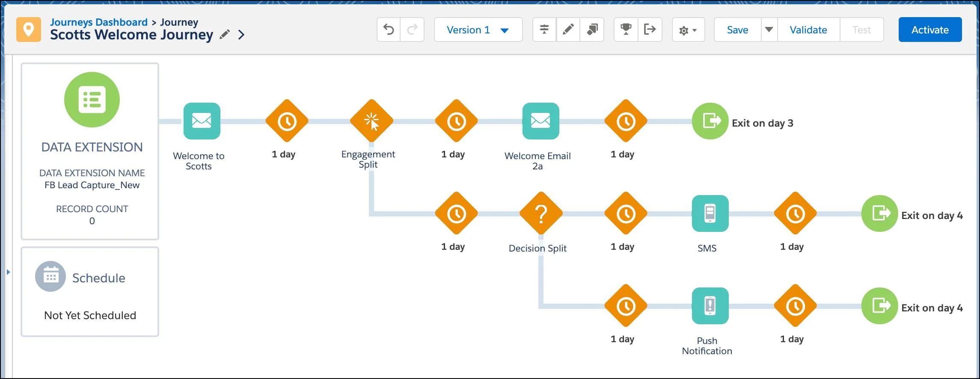Click the Undo arrow button
Viewport: 980px width, 379px height.
pyautogui.click(x=389, y=30)
